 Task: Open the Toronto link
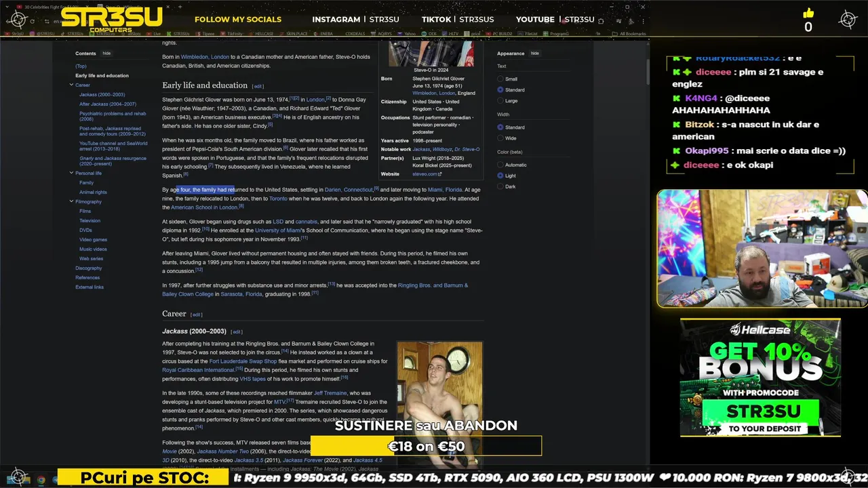pos(278,199)
